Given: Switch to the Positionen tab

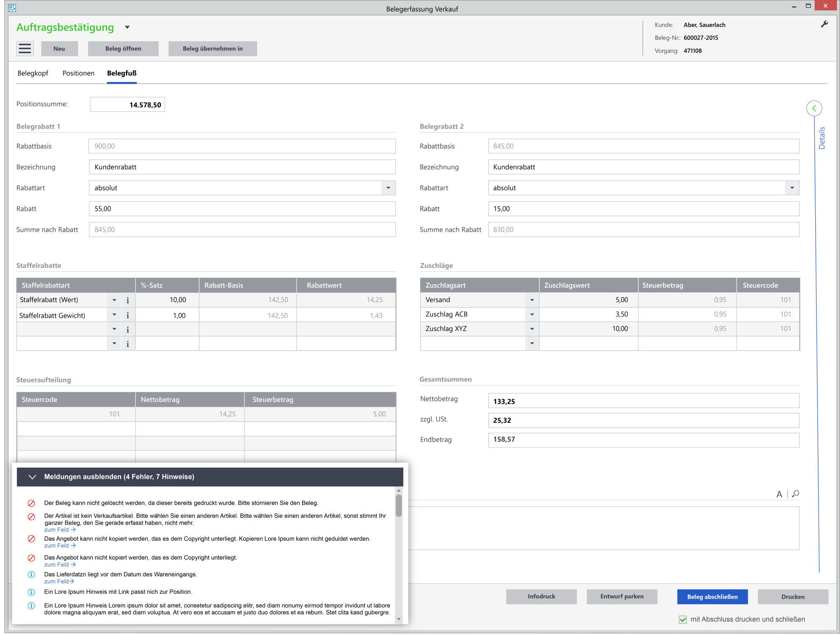Looking at the screenshot, I should coord(78,73).
